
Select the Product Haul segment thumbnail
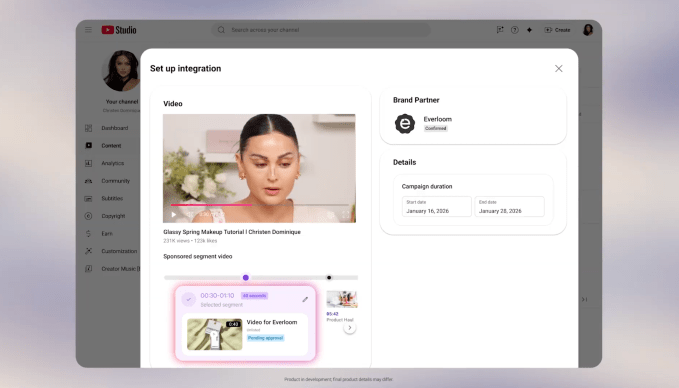click(342, 299)
